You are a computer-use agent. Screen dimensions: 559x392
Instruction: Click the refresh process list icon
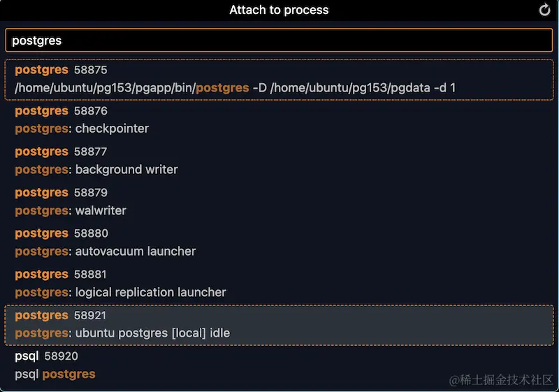(544, 10)
